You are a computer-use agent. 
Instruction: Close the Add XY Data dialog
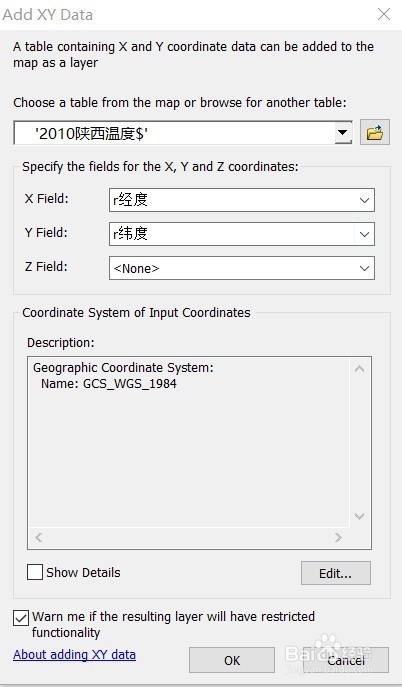pos(384,14)
